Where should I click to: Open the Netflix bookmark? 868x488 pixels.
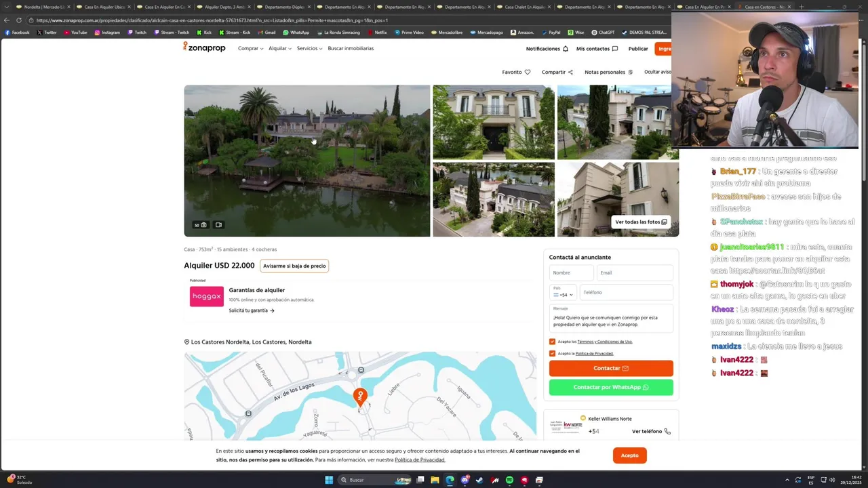[x=376, y=33]
